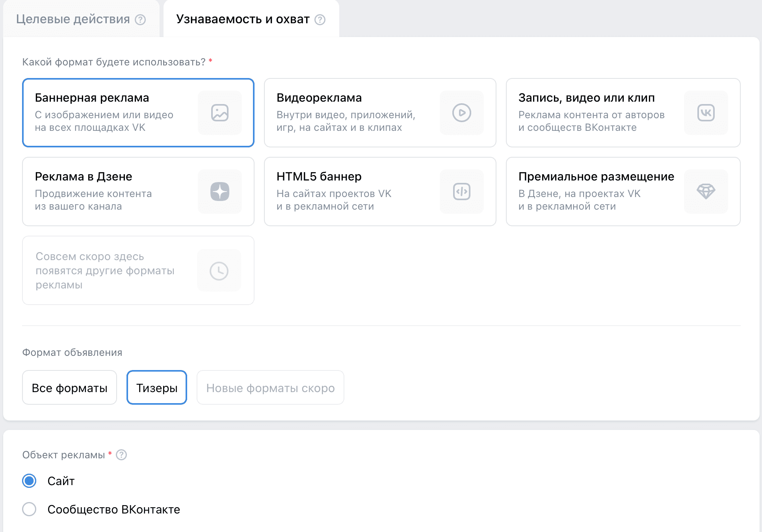The image size is (762, 532).
Task: Click the Какой формат будете использовать label
Action: coord(114,62)
